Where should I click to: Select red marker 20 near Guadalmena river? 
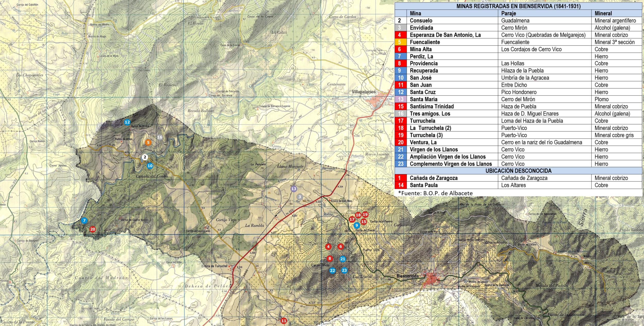(92, 229)
